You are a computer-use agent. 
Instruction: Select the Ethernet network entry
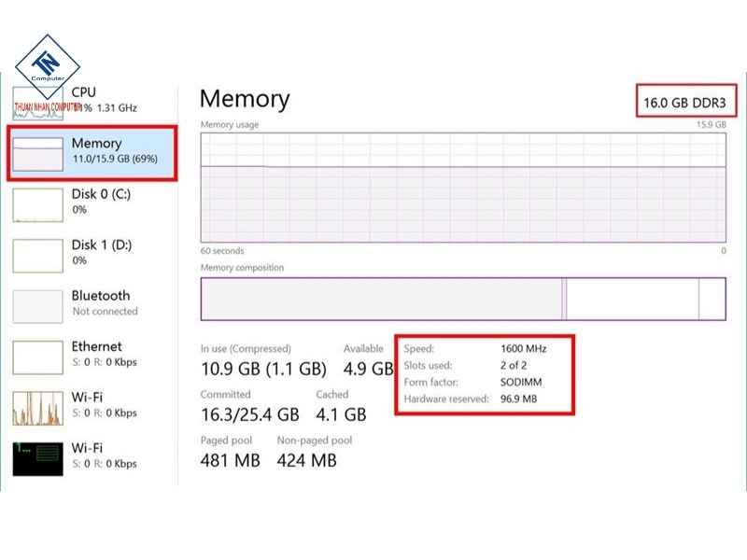click(103, 354)
